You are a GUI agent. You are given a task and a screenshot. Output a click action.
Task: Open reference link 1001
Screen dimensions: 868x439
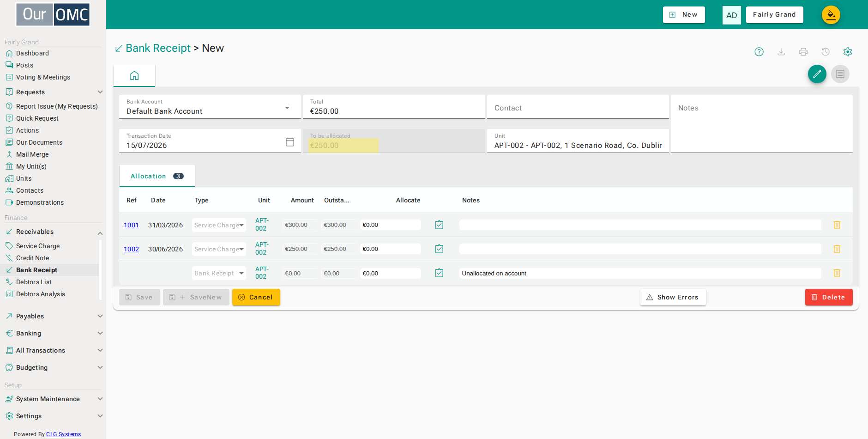(x=131, y=225)
